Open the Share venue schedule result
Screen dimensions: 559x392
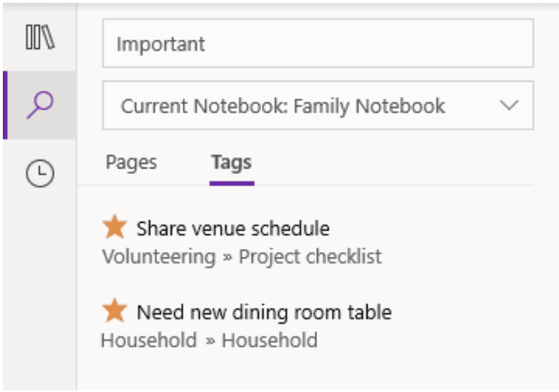[x=233, y=229]
